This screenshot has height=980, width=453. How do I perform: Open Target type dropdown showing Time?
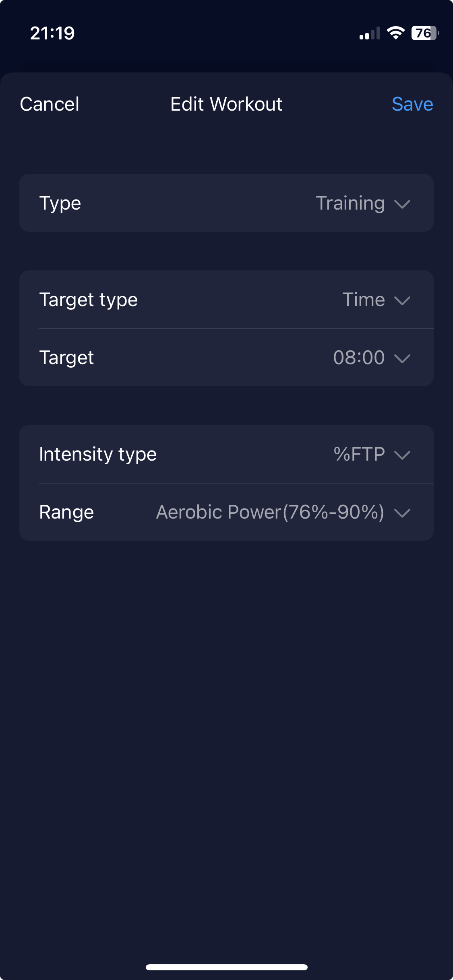(226, 300)
